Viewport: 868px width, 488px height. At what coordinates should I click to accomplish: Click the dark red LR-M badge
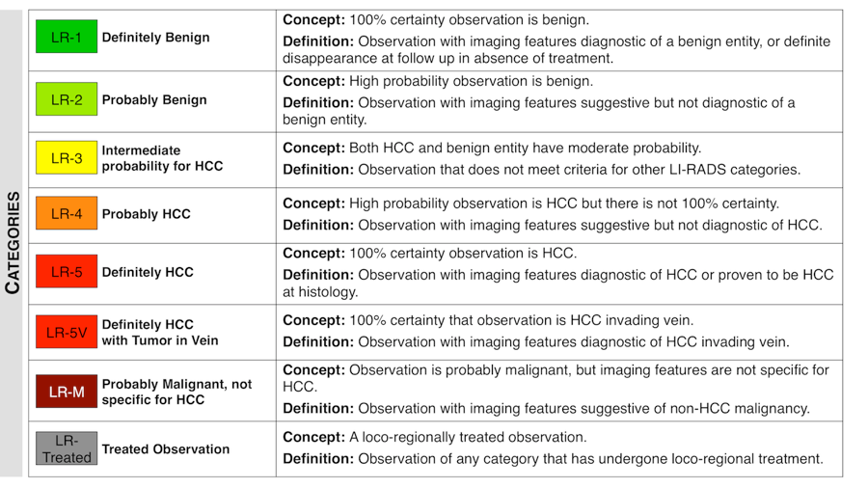tap(67, 392)
